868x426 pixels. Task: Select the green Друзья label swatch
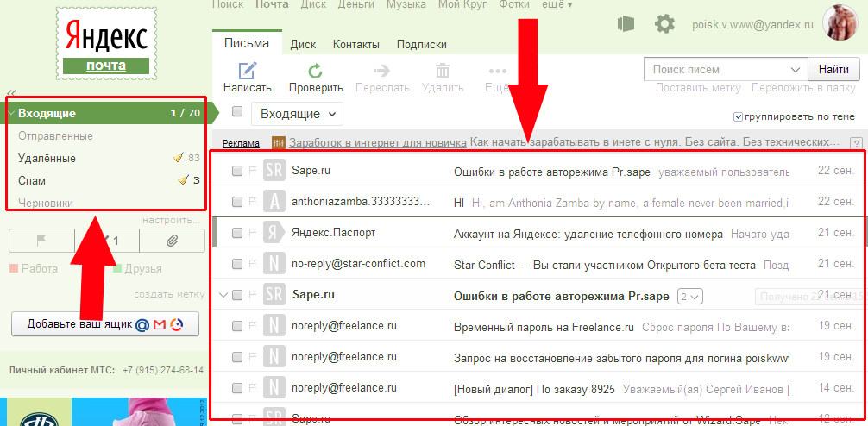tap(117, 269)
